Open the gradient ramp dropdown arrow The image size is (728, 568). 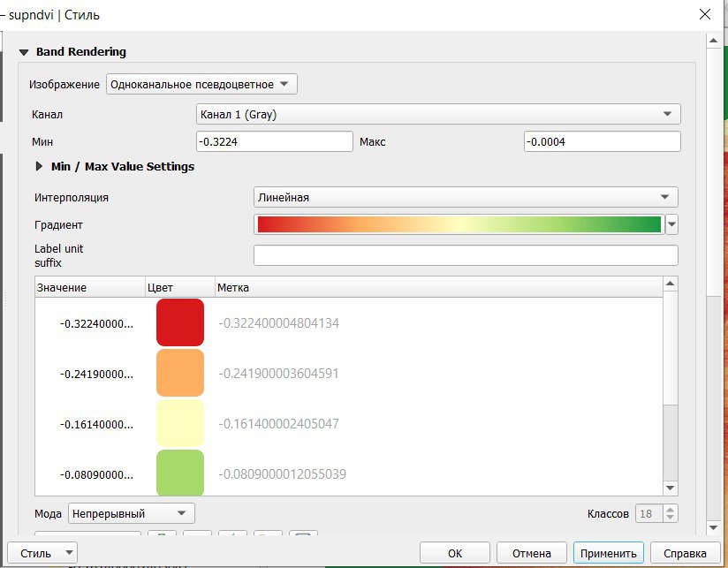[671, 224]
